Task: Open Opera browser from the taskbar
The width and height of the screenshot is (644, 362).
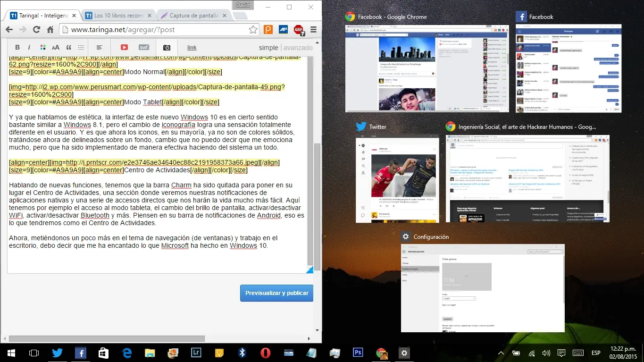Action: 265,353
